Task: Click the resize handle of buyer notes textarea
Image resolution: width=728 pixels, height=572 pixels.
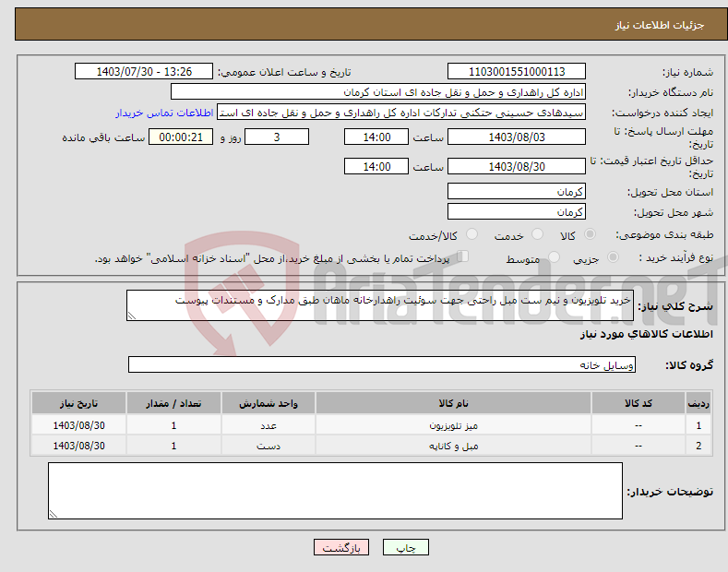Action: [54, 514]
